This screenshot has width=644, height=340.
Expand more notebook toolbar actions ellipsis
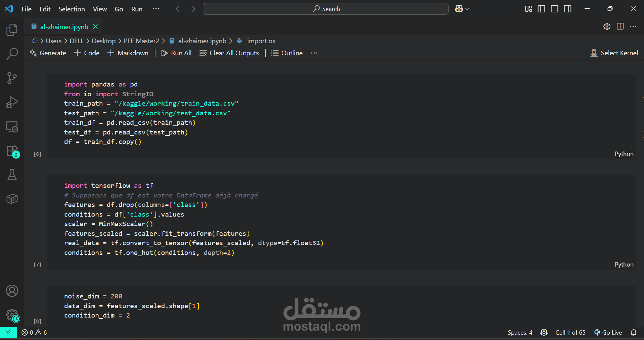click(x=314, y=53)
